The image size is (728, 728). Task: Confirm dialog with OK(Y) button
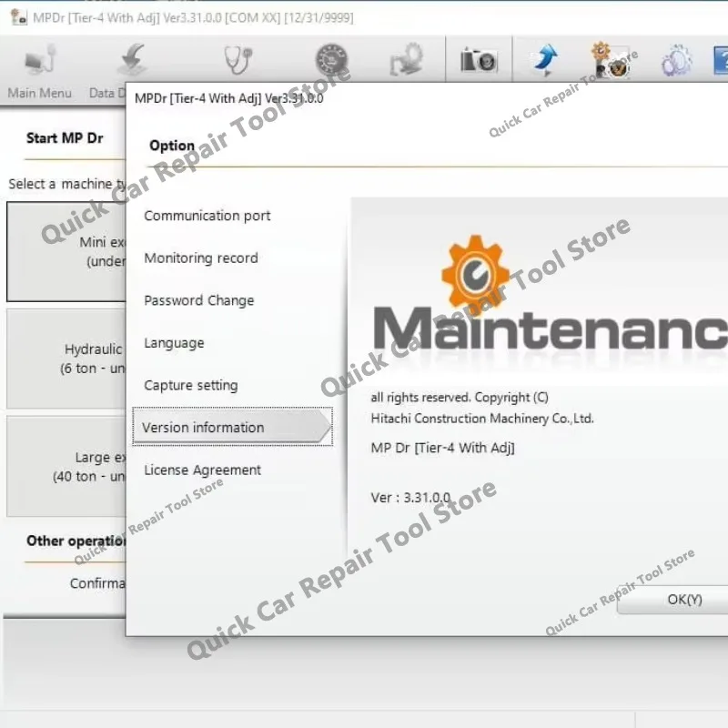673,600
